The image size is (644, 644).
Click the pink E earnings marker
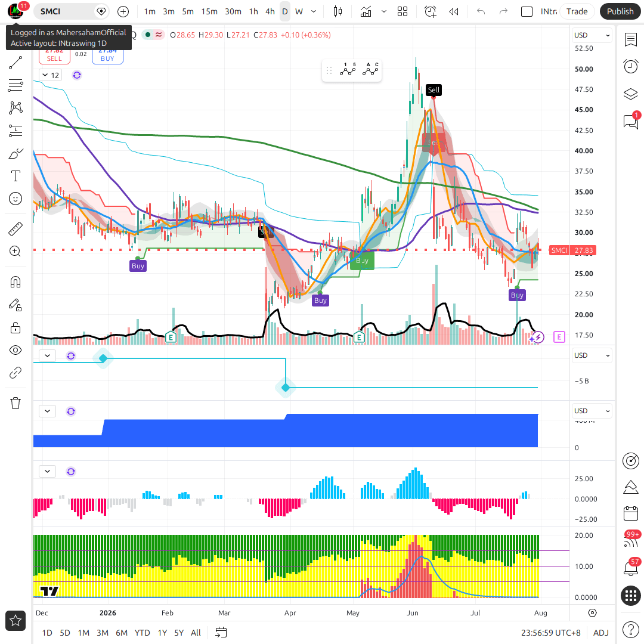[x=559, y=337]
